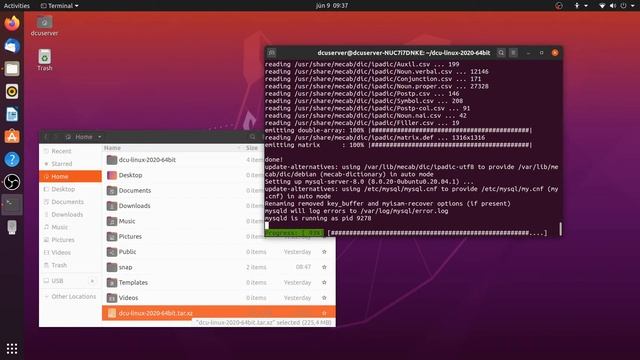The height and width of the screenshot is (360, 640).
Task: Star the Videos folder row
Action: tap(324, 298)
